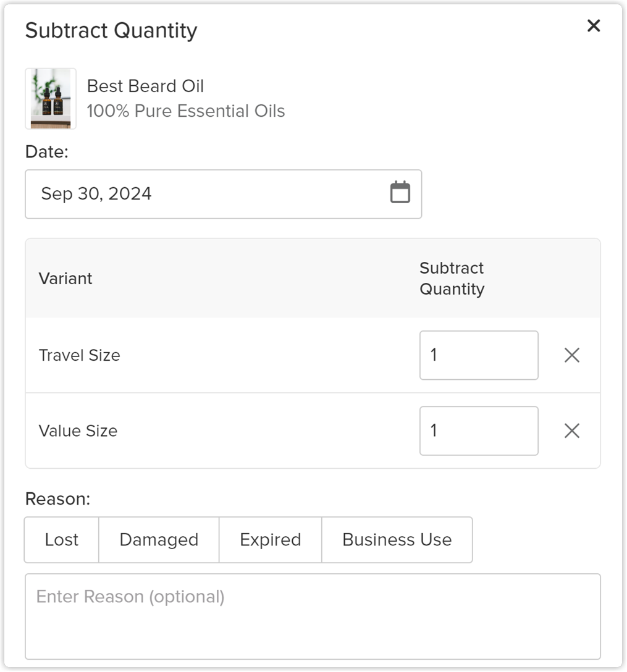Set the reason to Business Use
This screenshot has height=672, width=627.
397,540
